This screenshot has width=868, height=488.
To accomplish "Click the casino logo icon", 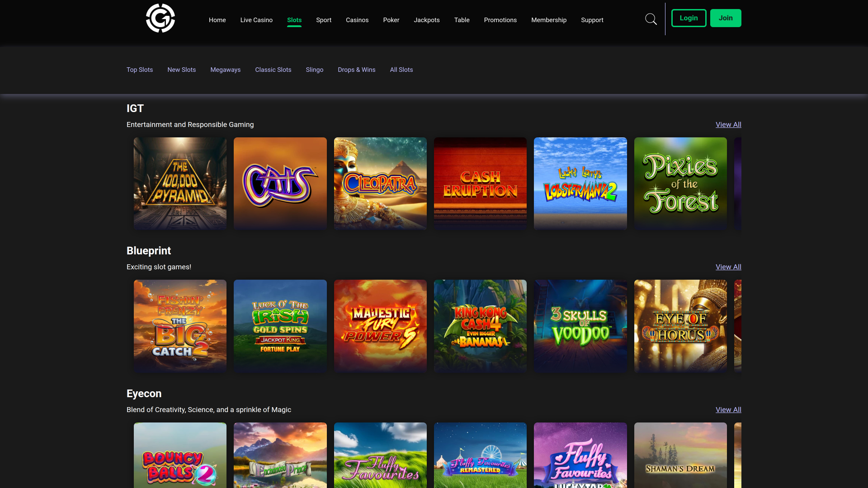I will click(x=160, y=18).
